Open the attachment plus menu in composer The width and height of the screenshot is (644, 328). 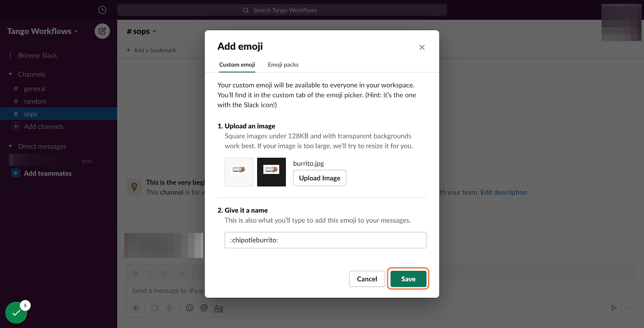136,308
